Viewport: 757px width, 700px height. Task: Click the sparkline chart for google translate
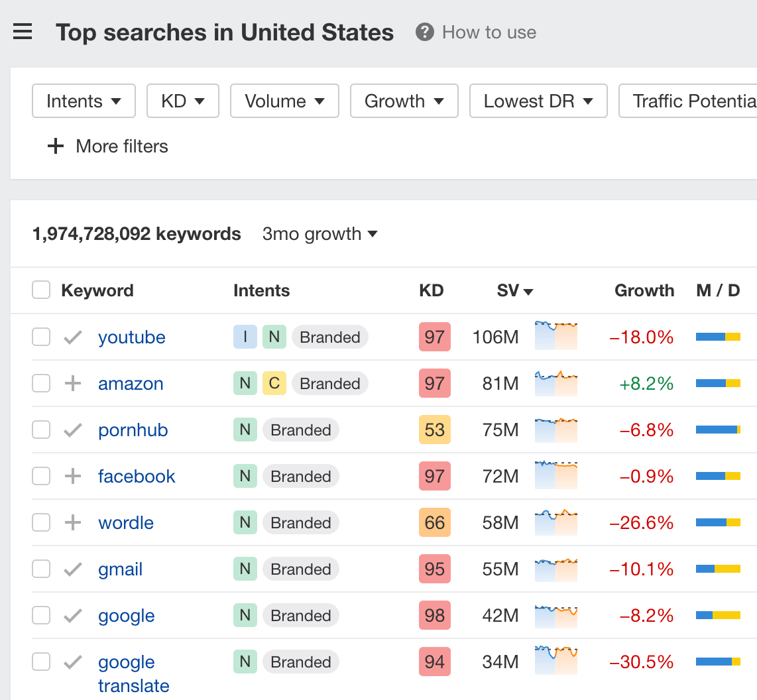pyautogui.click(x=555, y=662)
